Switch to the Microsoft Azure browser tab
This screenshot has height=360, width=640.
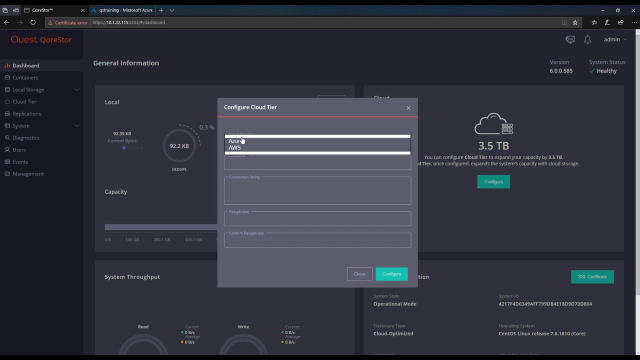(122, 10)
